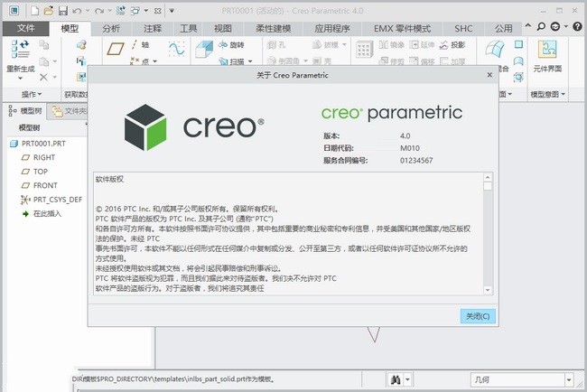Save the model with floppy icon
The image size is (587, 392).
coord(62,11)
